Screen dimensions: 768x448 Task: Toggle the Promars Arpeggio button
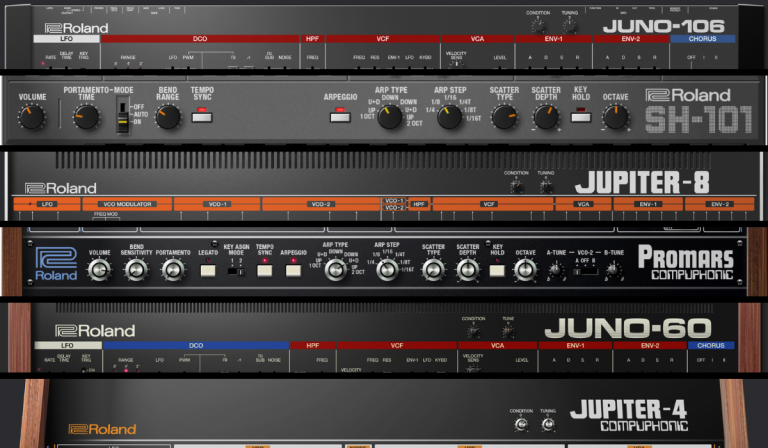[x=293, y=270]
